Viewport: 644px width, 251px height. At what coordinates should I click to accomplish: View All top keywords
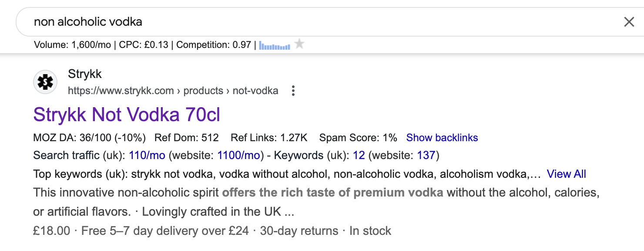(567, 174)
